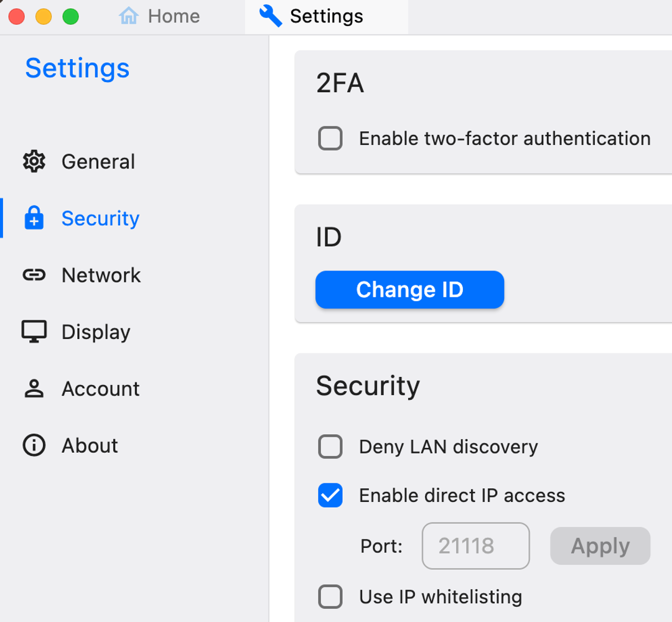Click the Network chain-link icon
This screenshot has height=622, width=672.
click(x=34, y=275)
